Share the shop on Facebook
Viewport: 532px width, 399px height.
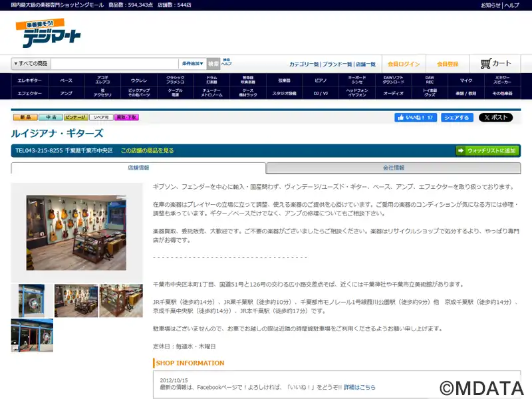(457, 118)
